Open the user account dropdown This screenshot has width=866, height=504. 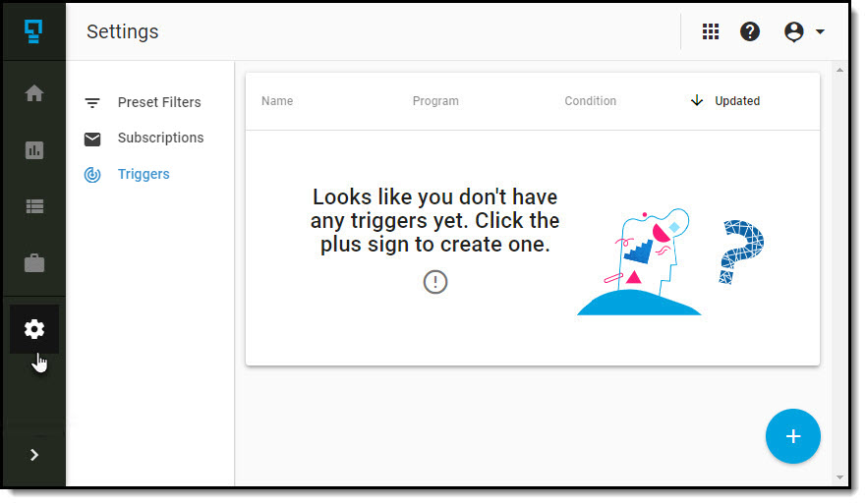(x=803, y=31)
